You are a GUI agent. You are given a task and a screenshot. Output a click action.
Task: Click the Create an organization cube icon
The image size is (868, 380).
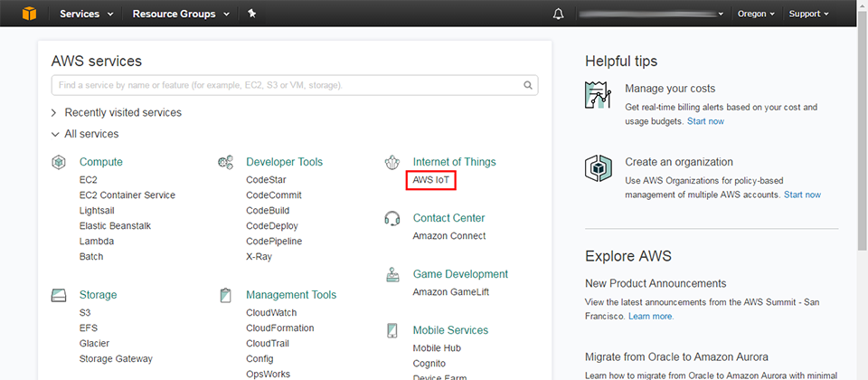[598, 168]
